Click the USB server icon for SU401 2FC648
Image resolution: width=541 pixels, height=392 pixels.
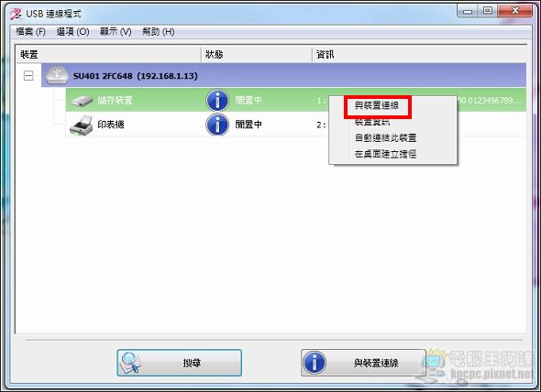57,75
